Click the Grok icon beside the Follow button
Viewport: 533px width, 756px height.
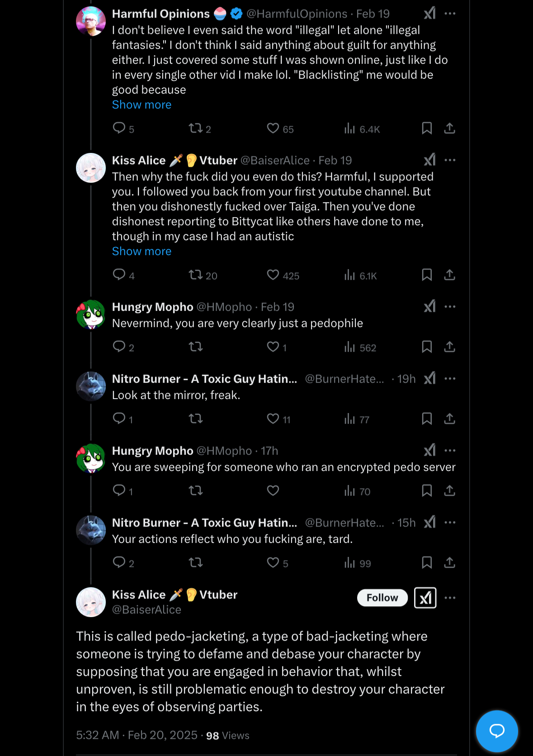click(425, 598)
